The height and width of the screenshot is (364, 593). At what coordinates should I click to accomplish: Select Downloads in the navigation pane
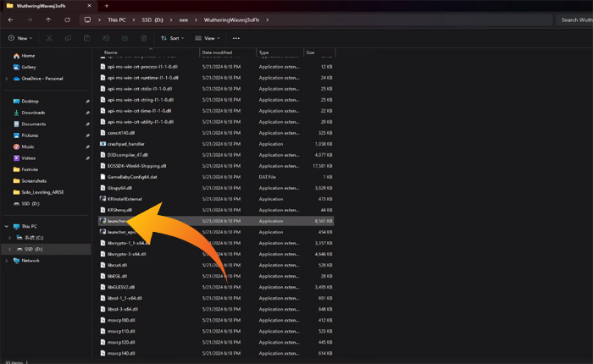click(x=33, y=113)
